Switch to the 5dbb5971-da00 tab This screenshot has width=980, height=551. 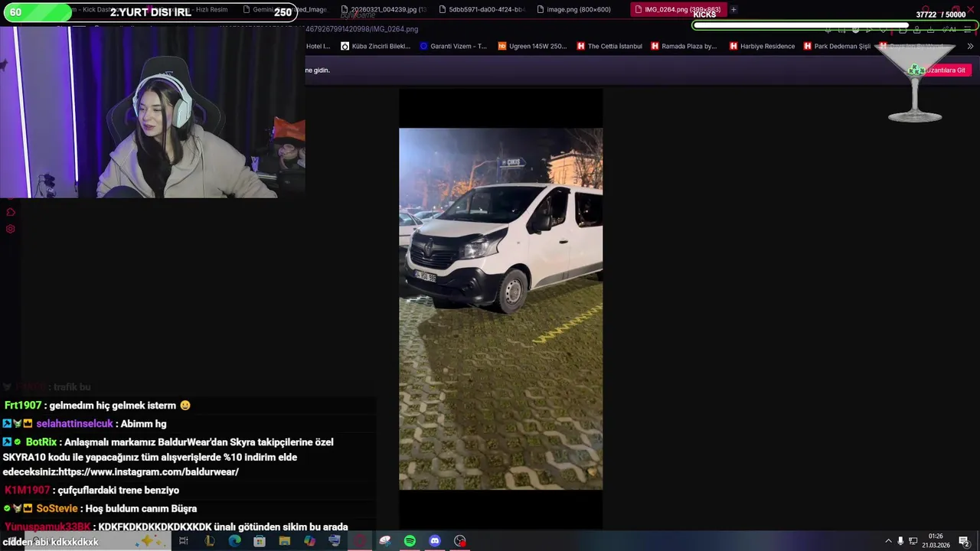click(482, 9)
